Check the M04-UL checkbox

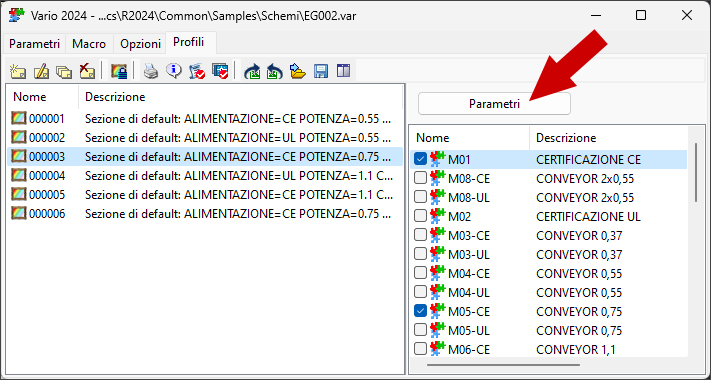pyautogui.click(x=420, y=292)
